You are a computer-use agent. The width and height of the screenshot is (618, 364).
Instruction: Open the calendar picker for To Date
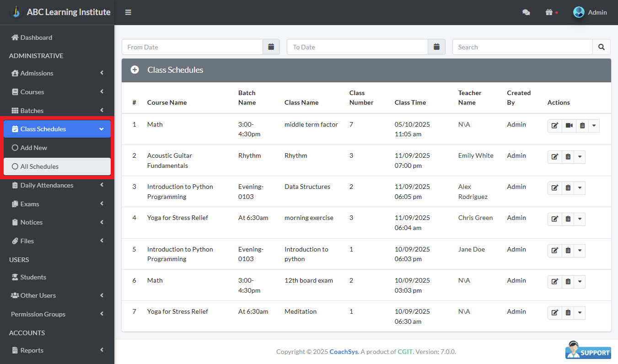point(436,47)
